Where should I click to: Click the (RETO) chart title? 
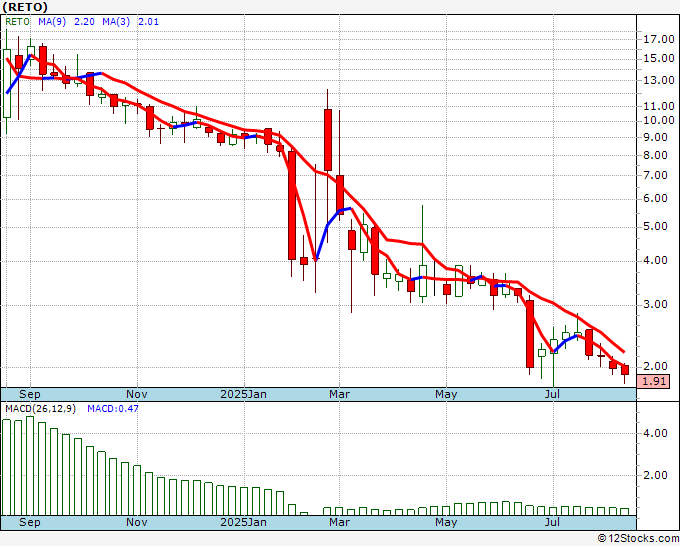[x=24, y=7]
